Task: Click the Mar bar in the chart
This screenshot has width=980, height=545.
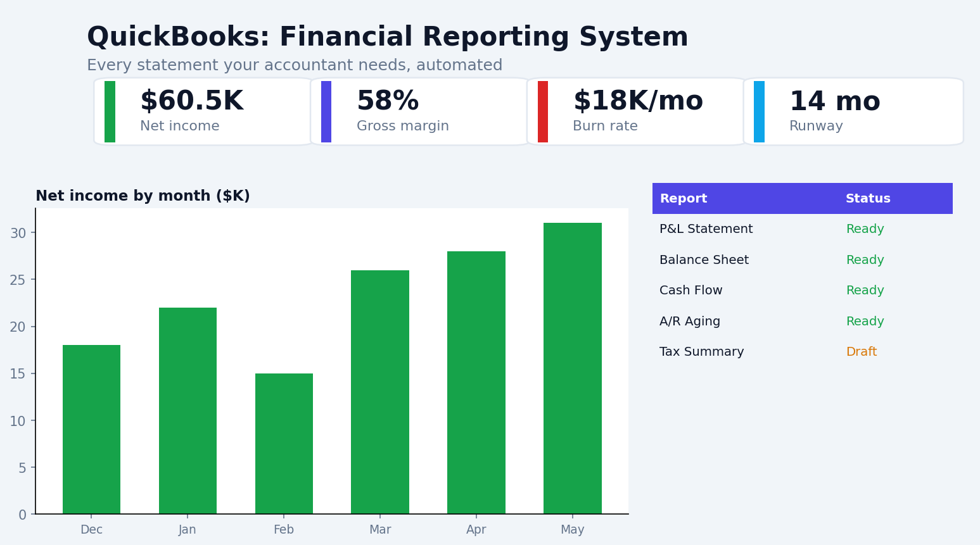Action: click(380, 392)
